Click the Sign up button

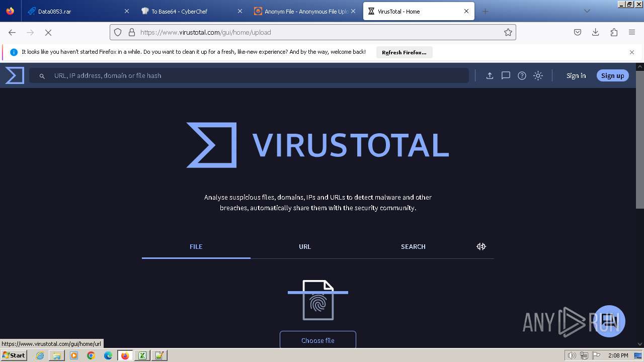point(612,75)
